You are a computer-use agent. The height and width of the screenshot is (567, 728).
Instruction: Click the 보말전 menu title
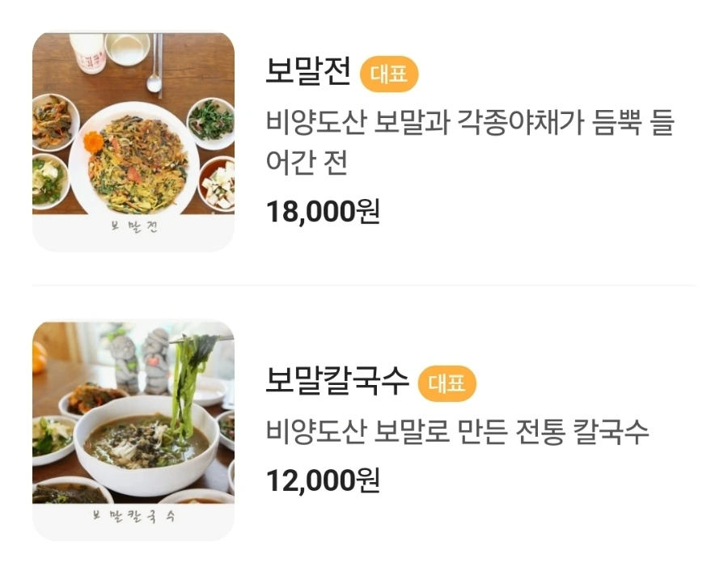pyautogui.click(x=308, y=73)
